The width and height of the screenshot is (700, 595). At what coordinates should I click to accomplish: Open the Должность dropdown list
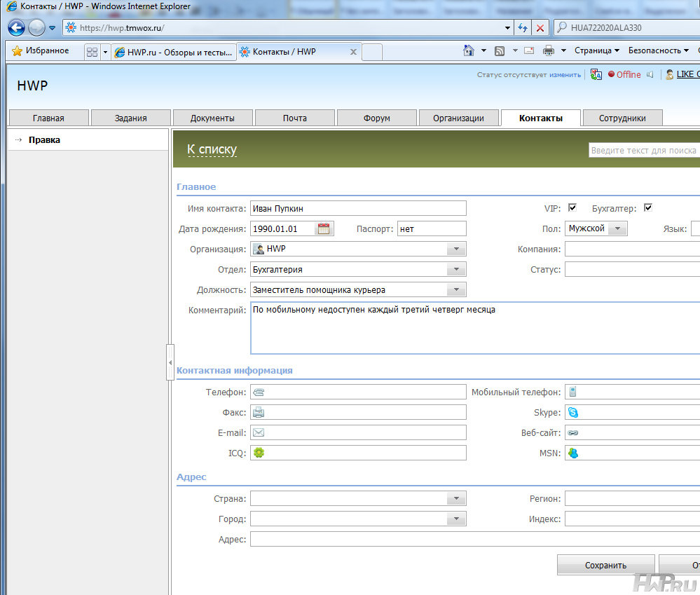tap(455, 289)
